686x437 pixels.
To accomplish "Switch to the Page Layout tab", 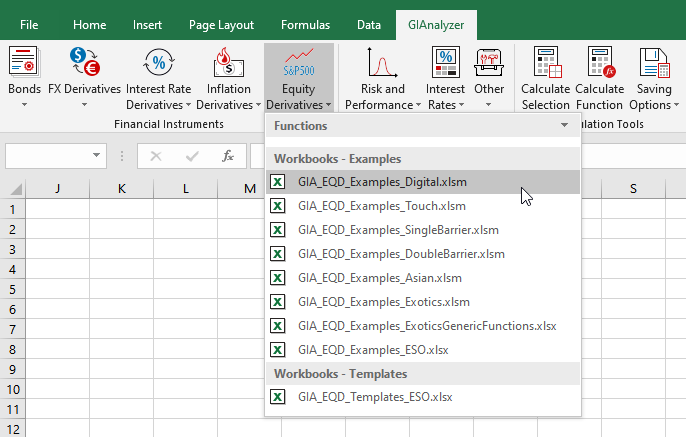I will 221,25.
